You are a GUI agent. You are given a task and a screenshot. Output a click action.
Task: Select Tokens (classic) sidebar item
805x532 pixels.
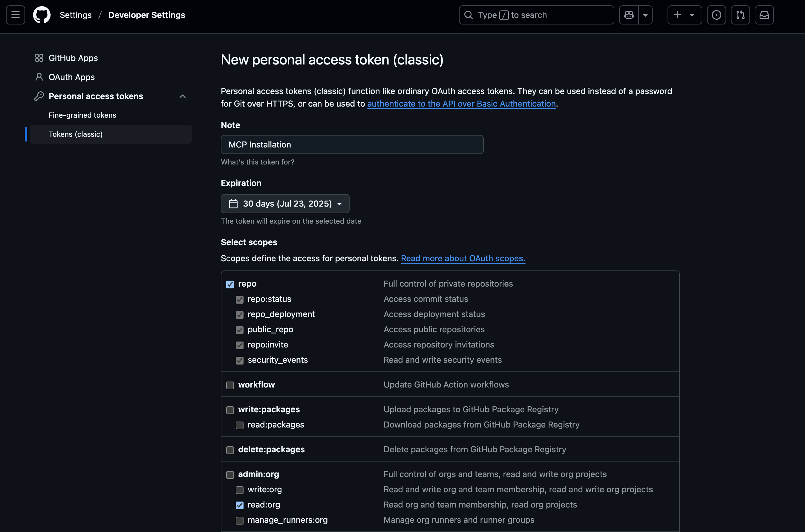tap(111, 134)
